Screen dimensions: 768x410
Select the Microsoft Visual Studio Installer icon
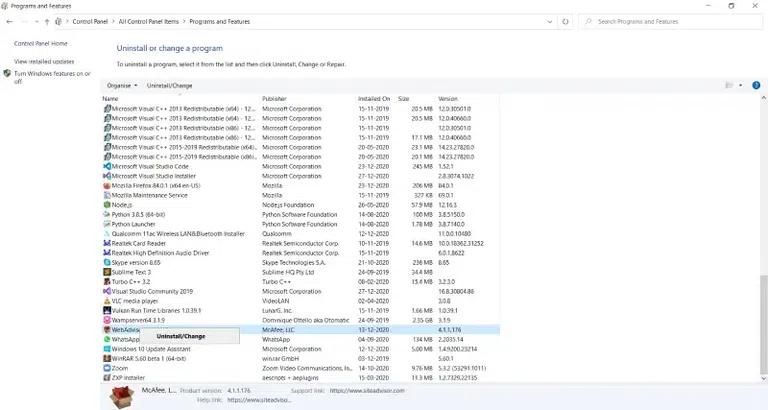point(107,176)
